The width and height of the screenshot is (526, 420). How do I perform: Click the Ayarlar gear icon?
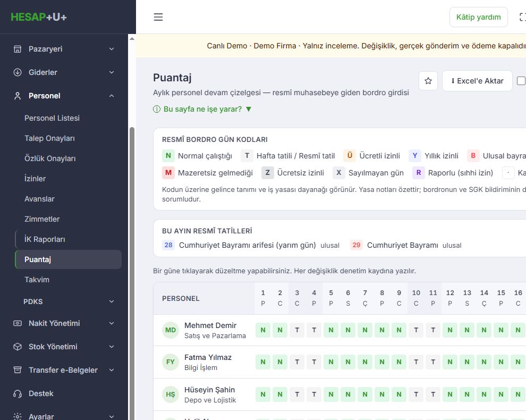coord(18,416)
